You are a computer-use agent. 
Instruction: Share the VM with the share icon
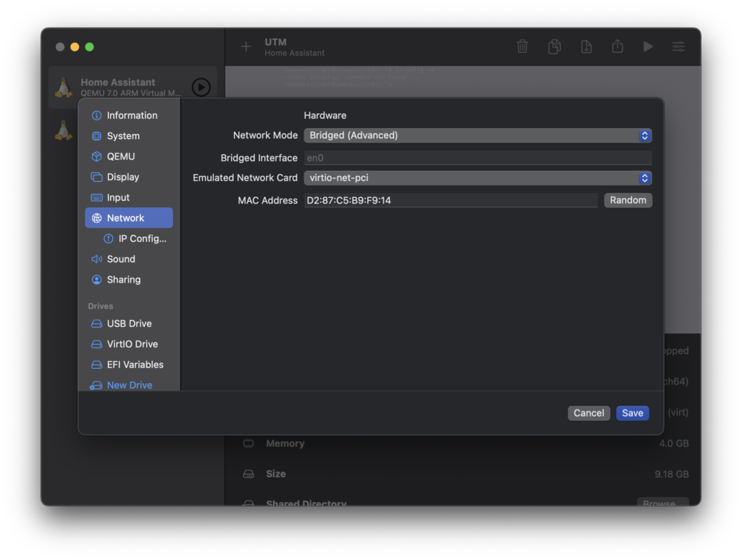pyautogui.click(x=617, y=46)
